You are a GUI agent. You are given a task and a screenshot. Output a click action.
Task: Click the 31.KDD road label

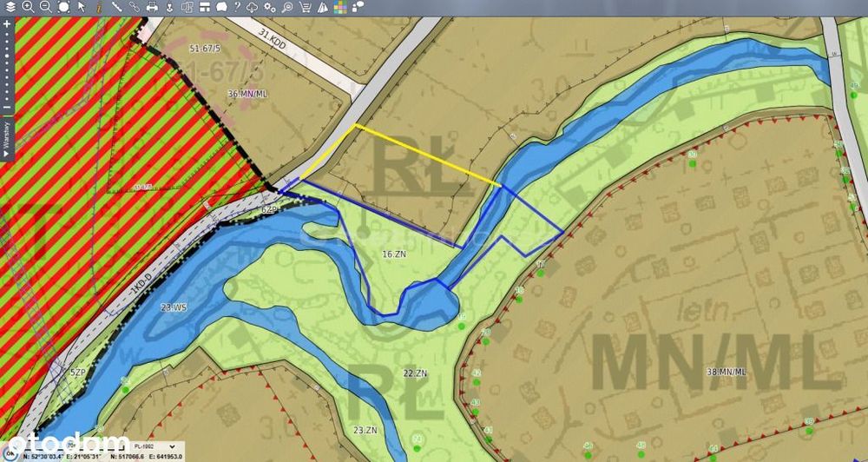[273, 39]
